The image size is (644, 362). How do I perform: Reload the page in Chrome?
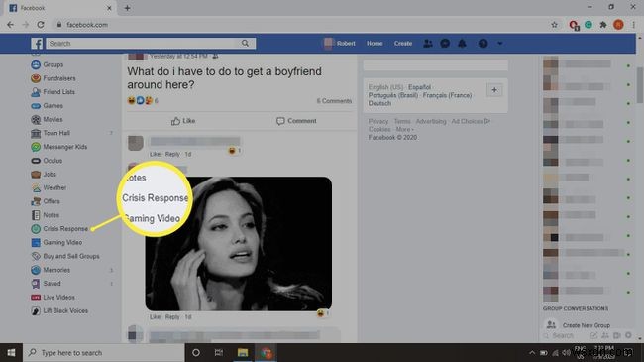(41, 25)
